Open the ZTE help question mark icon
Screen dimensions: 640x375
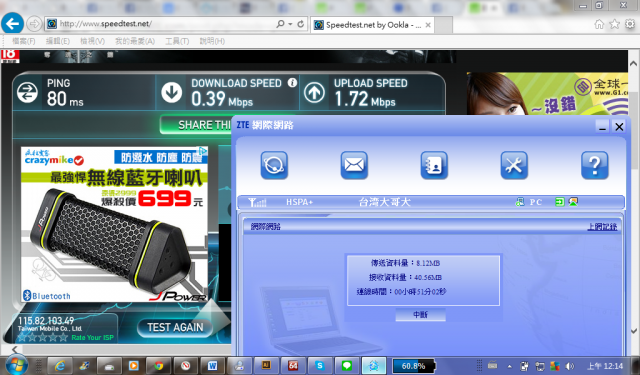(x=594, y=165)
